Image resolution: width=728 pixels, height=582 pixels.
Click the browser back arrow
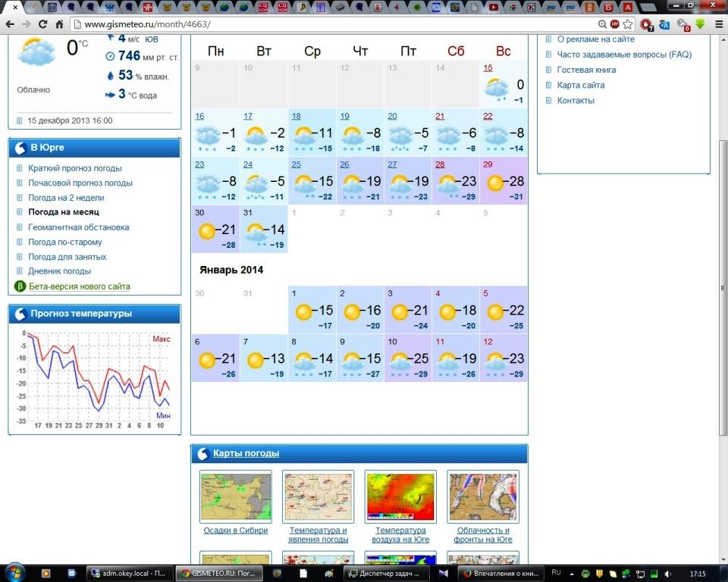9,24
